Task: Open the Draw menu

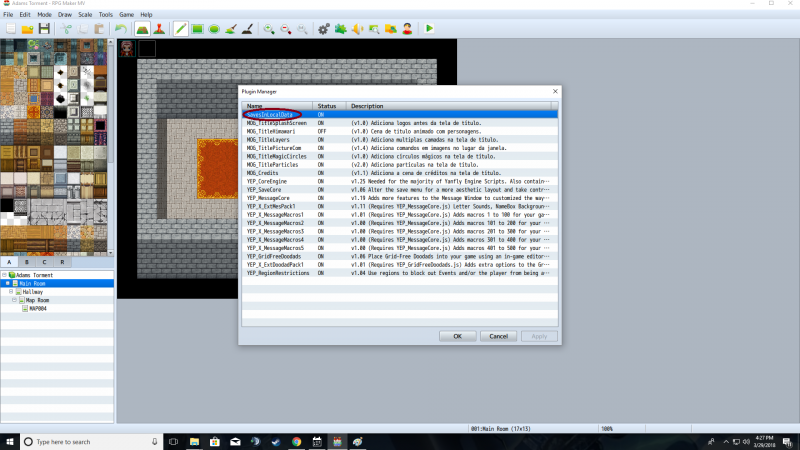Action: [65, 15]
